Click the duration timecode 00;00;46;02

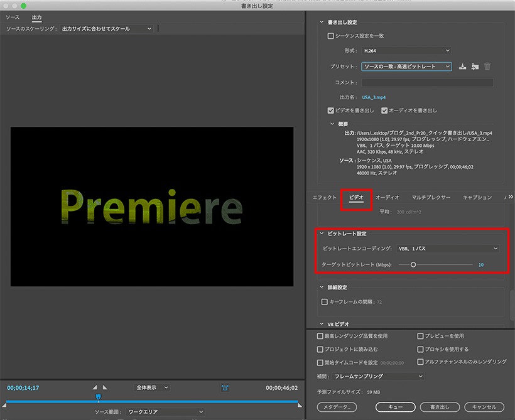282,388
